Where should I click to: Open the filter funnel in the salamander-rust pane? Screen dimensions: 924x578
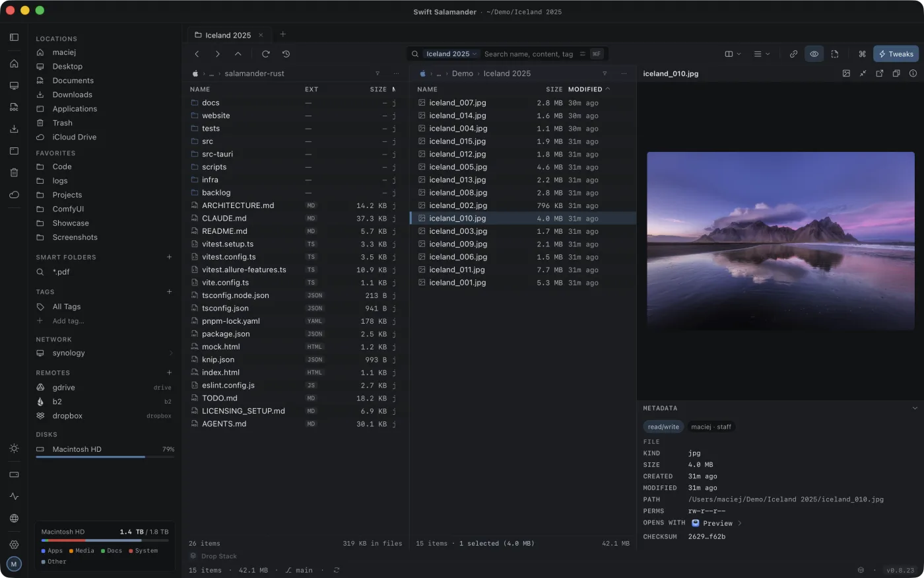378,73
